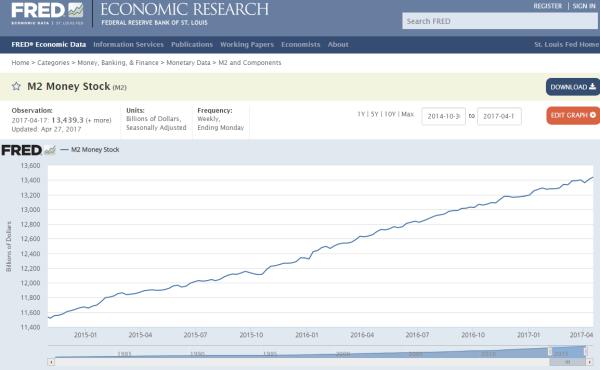Screen dimensions: 600x370
Task: Open the Publications menu
Action: coord(192,44)
